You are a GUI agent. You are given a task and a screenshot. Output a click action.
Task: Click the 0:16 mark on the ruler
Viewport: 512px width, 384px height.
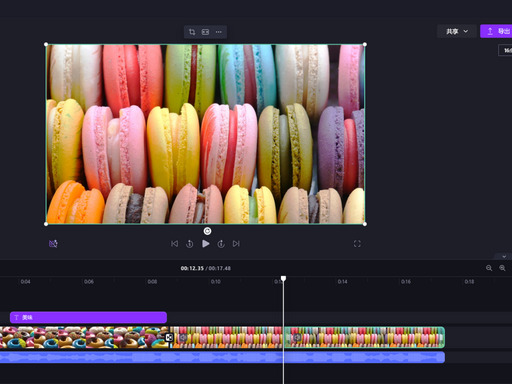point(406,282)
